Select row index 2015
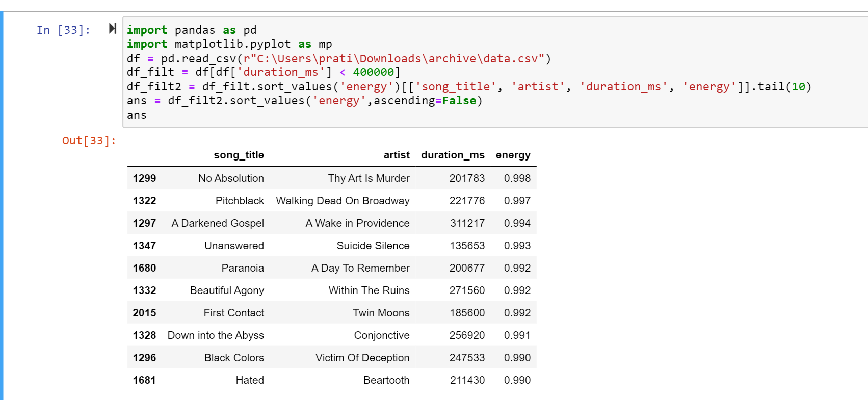This screenshot has height=400, width=868. 144,313
